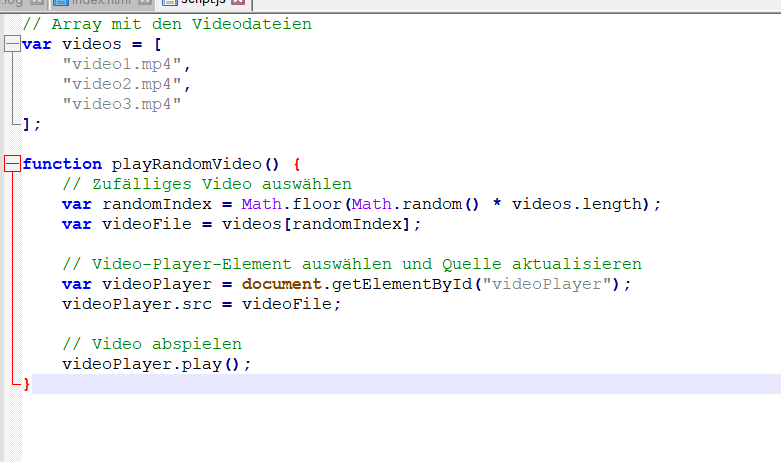
Task: Select the script.js tab
Action: 203,2
